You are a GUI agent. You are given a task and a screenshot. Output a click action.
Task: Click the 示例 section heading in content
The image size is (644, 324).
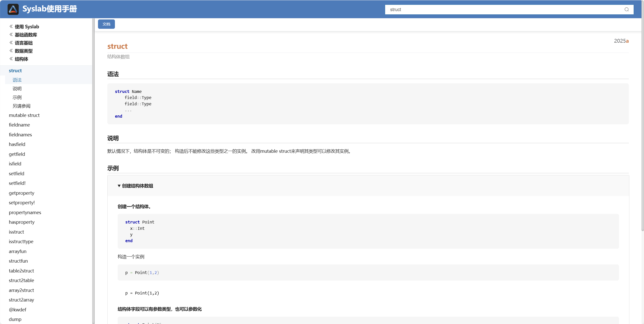pos(113,168)
